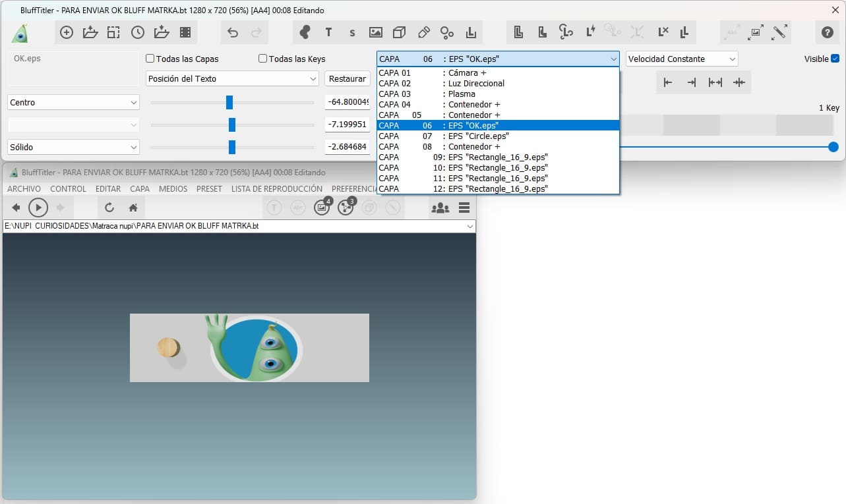Open the hamburger menu icon in preview window
This screenshot has height=504, width=846.
pos(464,208)
